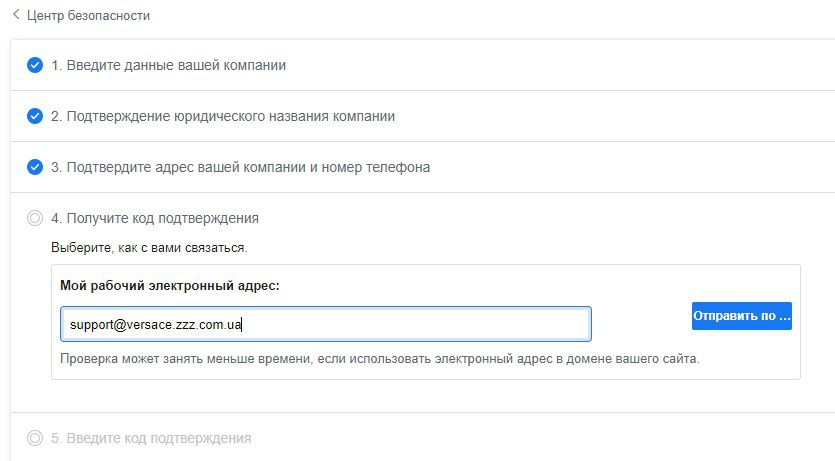Click the step 3 blue checkmark icon
The height and width of the screenshot is (461, 835).
tap(35, 167)
